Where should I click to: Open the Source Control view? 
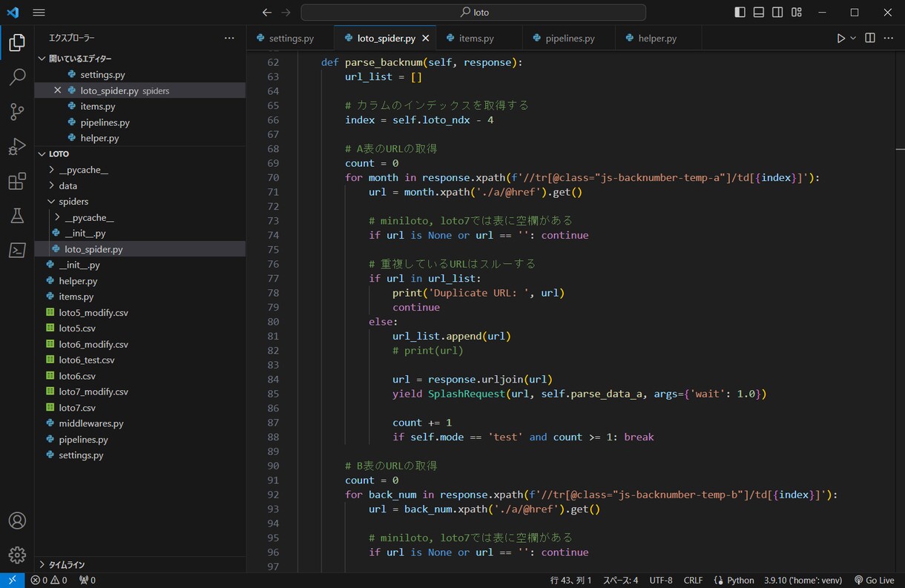point(17,112)
